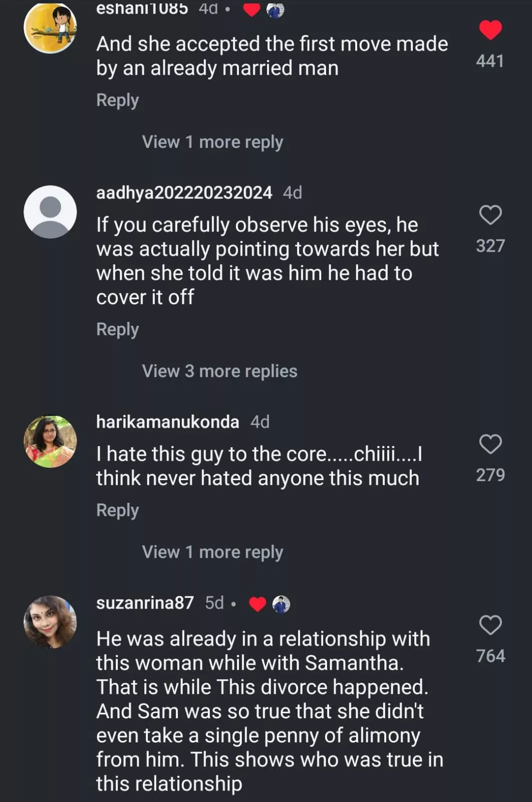532x802 pixels.
Task: Reply to harikamanukonda's comment
Action: 117,510
